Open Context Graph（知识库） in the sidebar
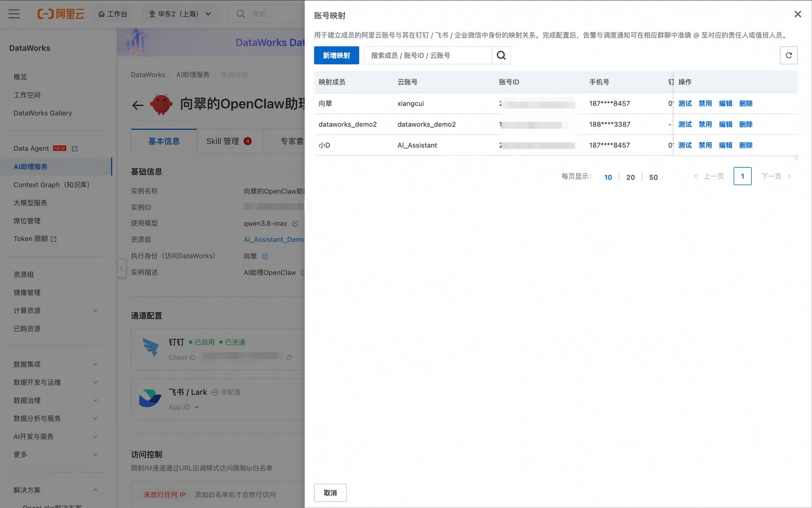 52,185
